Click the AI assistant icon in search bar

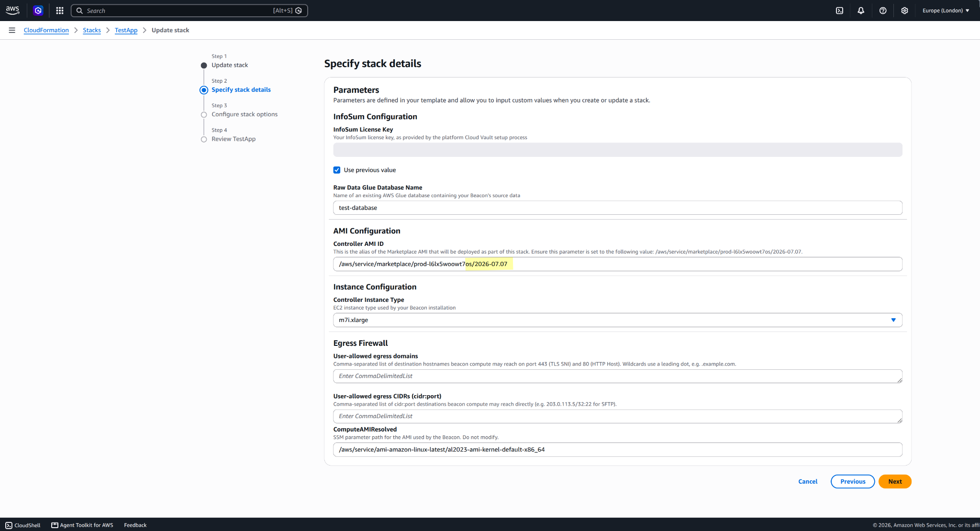click(299, 11)
